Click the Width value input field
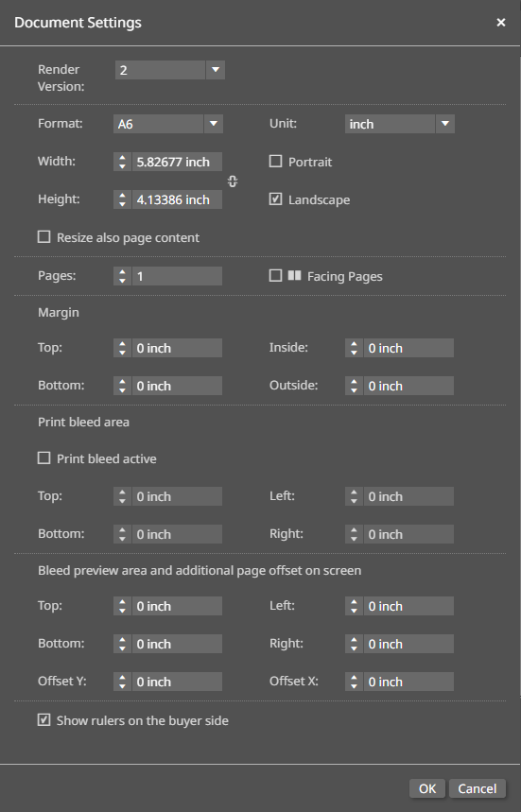This screenshot has width=521, height=812. (x=177, y=162)
